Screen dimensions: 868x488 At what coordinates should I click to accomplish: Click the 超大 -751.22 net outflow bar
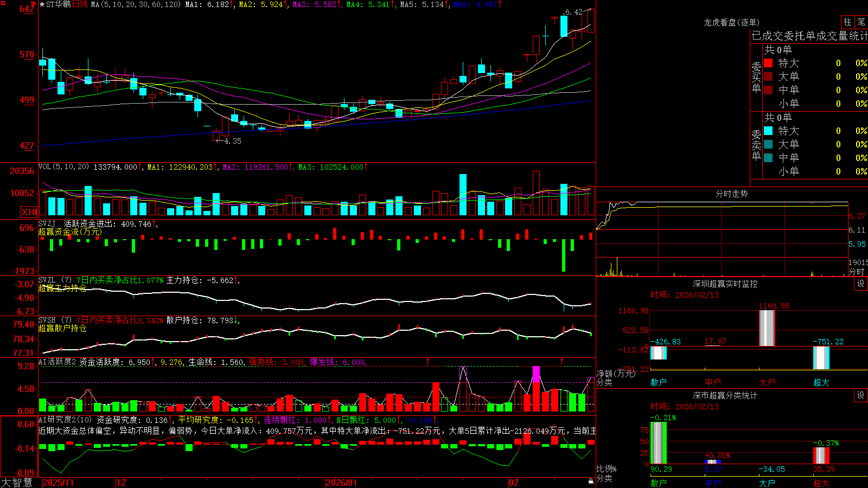click(x=821, y=358)
